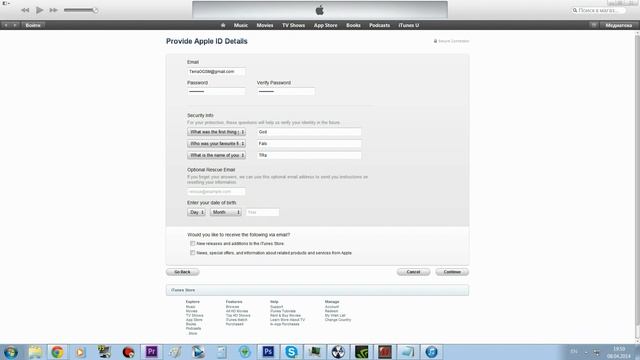Open the App Store tab
The height and width of the screenshot is (360, 640).
[325, 25]
